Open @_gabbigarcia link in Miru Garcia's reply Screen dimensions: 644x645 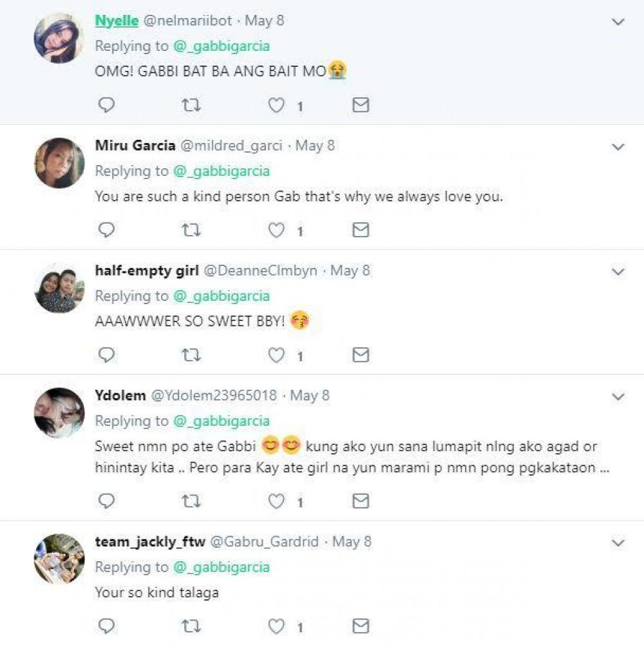click(x=221, y=171)
